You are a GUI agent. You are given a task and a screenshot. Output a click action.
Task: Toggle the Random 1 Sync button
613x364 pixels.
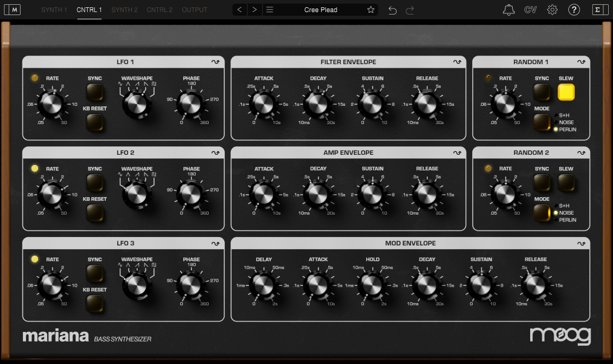click(542, 92)
